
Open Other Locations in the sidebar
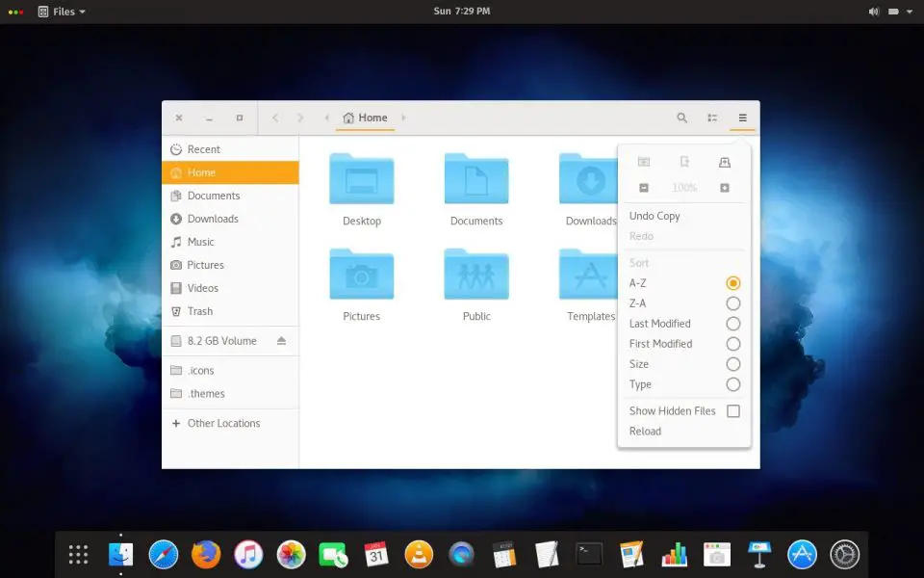(x=223, y=423)
